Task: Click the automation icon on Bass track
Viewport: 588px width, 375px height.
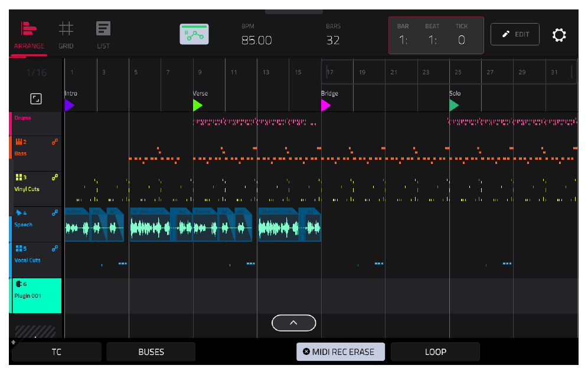Action: pos(55,142)
